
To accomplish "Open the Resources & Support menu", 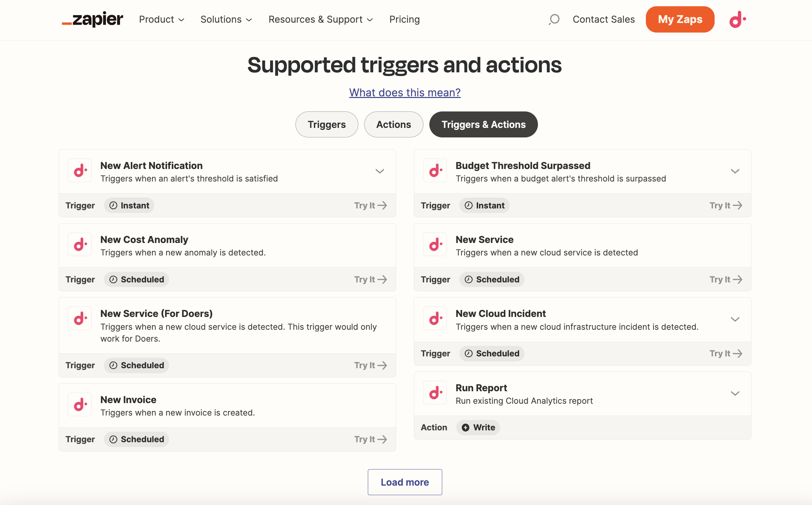I will click(320, 19).
